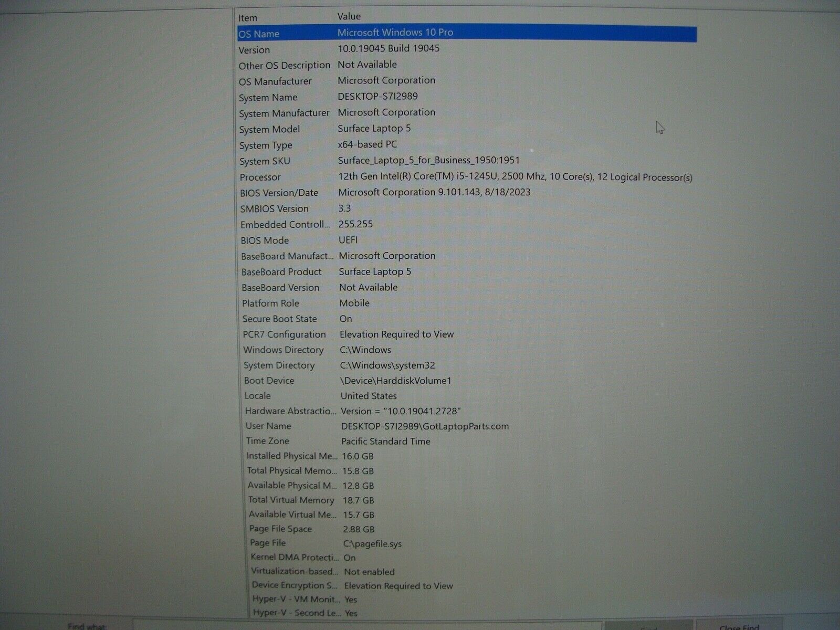This screenshot has width=840, height=630.
Task: Click the value 255.255
Action: [355, 224]
